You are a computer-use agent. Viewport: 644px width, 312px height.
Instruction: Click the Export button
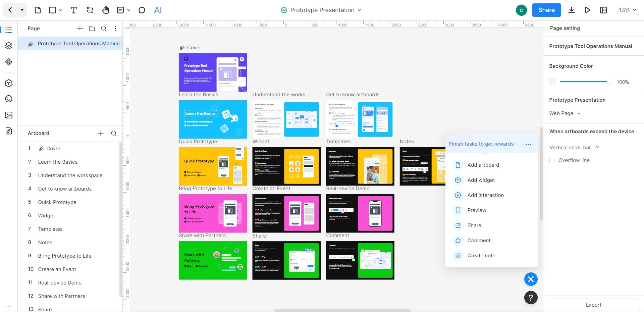594,305
